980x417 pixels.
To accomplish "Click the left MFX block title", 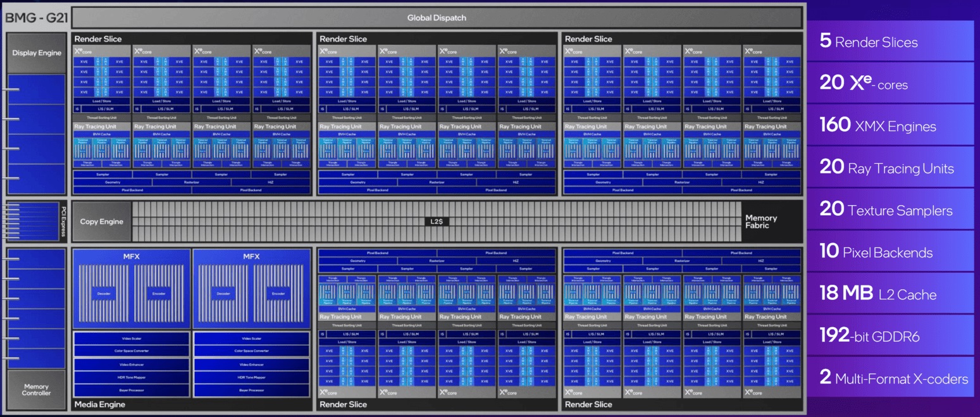I will pos(131,257).
